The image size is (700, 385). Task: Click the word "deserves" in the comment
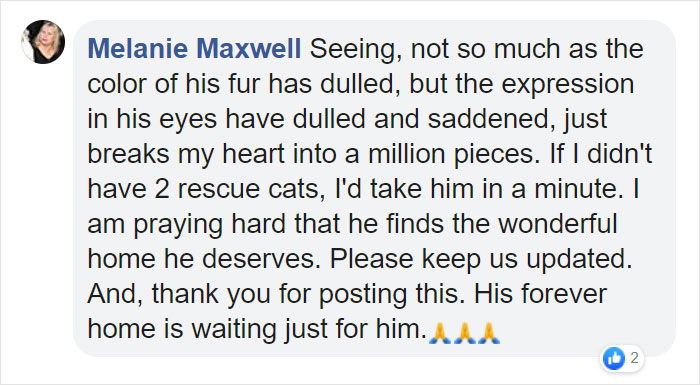(x=258, y=259)
